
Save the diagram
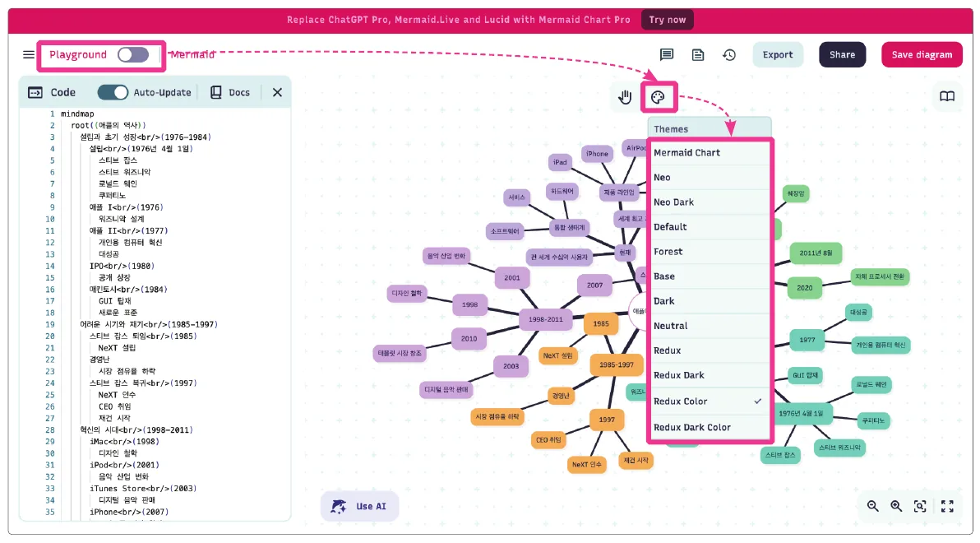click(922, 54)
